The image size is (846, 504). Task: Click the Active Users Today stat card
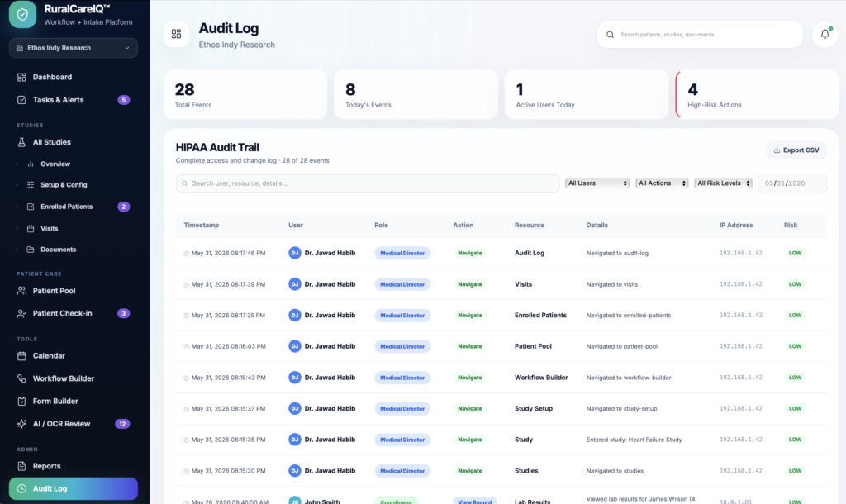(587, 94)
